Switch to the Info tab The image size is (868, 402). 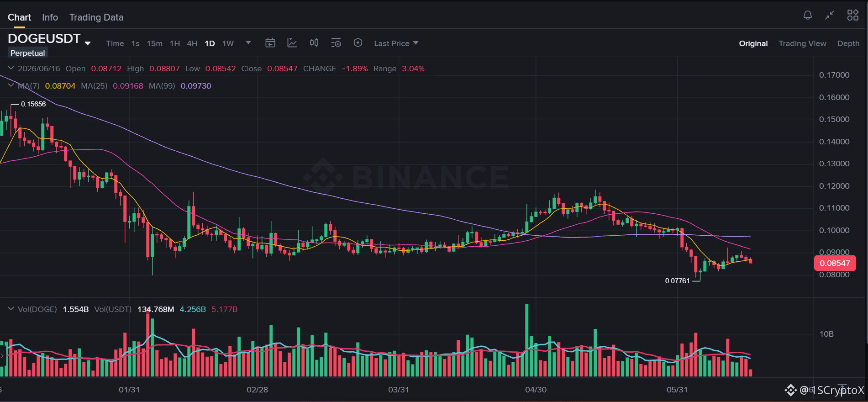tap(50, 17)
